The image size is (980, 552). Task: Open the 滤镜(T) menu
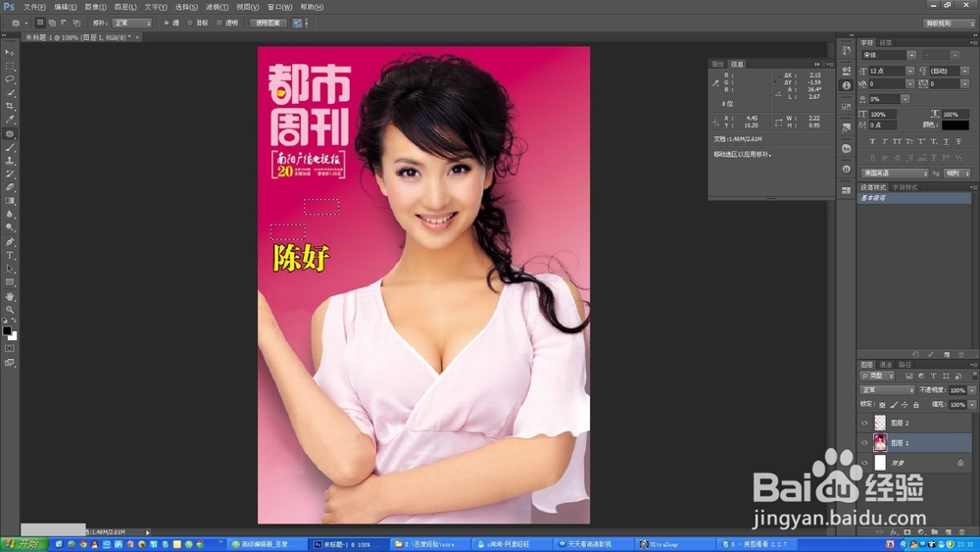(x=217, y=7)
